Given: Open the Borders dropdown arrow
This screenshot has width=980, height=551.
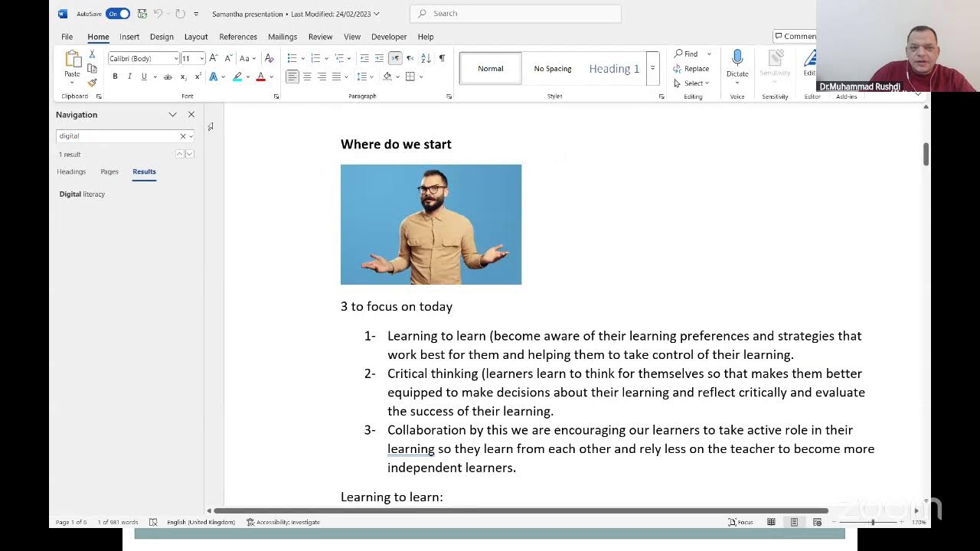Looking at the screenshot, I should tap(421, 77).
